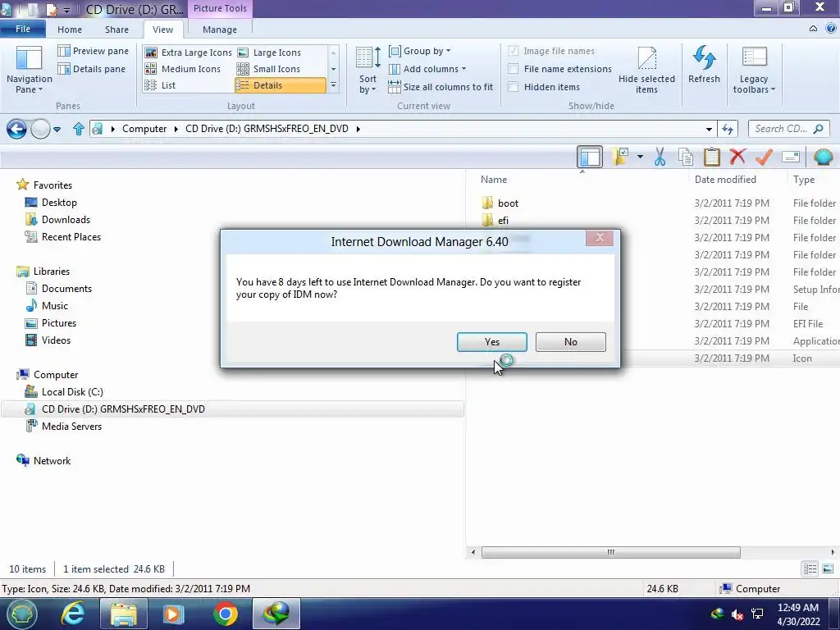Select List layout
Image resolution: width=840 pixels, height=630 pixels.
click(x=160, y=85)
